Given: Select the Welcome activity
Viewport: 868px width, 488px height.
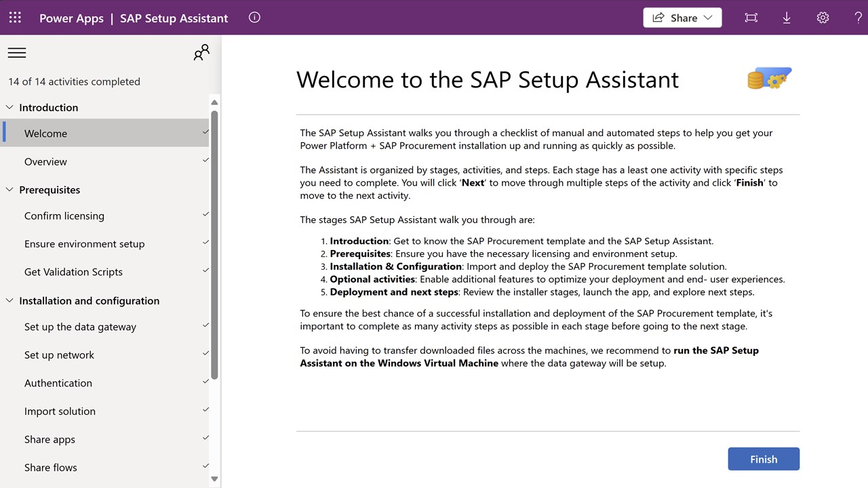Looking at the screenshot, I should (x=106, y=133).
